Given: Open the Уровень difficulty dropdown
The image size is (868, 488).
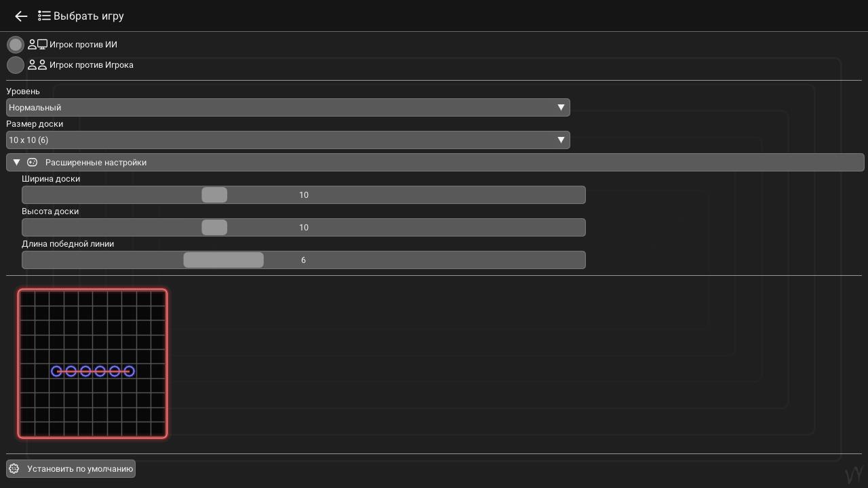Looking at the screenshot, I should point(288,107).
